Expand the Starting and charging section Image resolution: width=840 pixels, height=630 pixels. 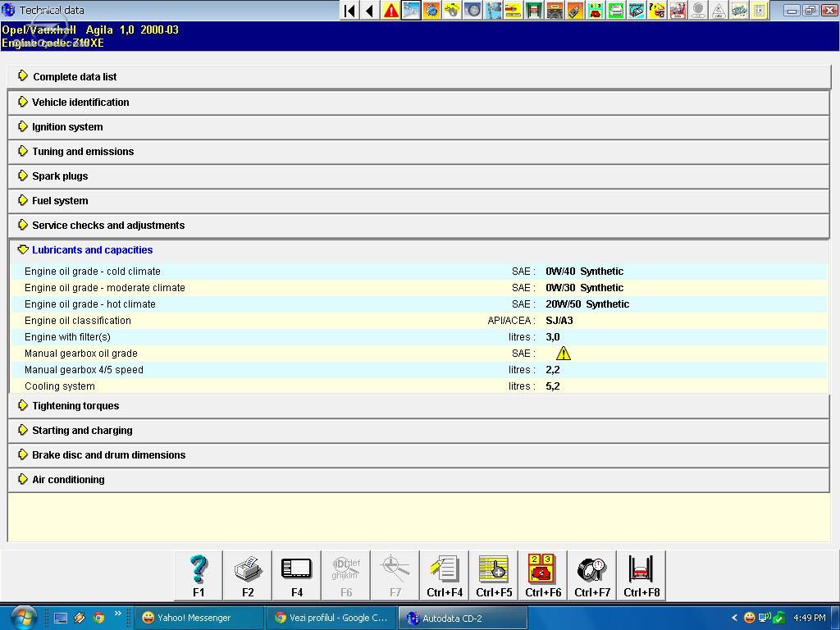(x=419, y=431)
